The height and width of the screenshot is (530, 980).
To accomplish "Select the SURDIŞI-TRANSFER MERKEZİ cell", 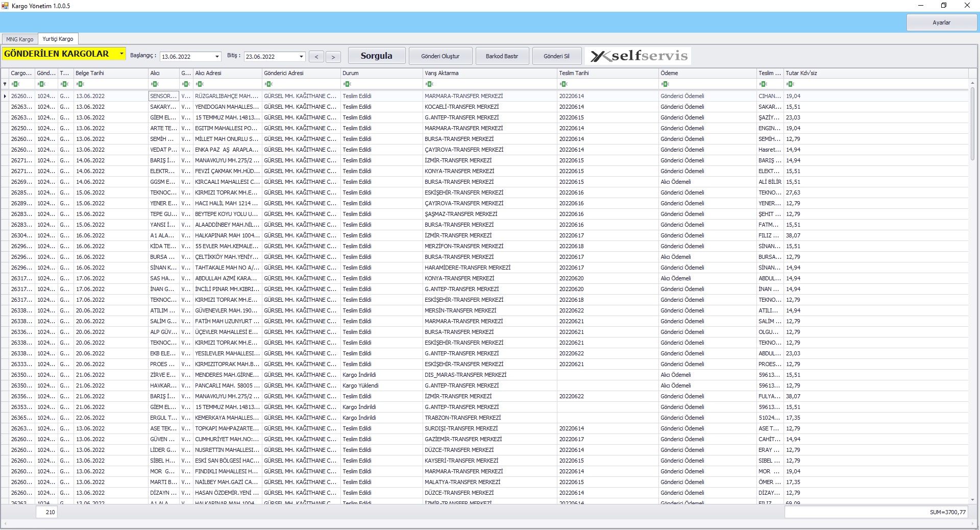I will 490,428.
